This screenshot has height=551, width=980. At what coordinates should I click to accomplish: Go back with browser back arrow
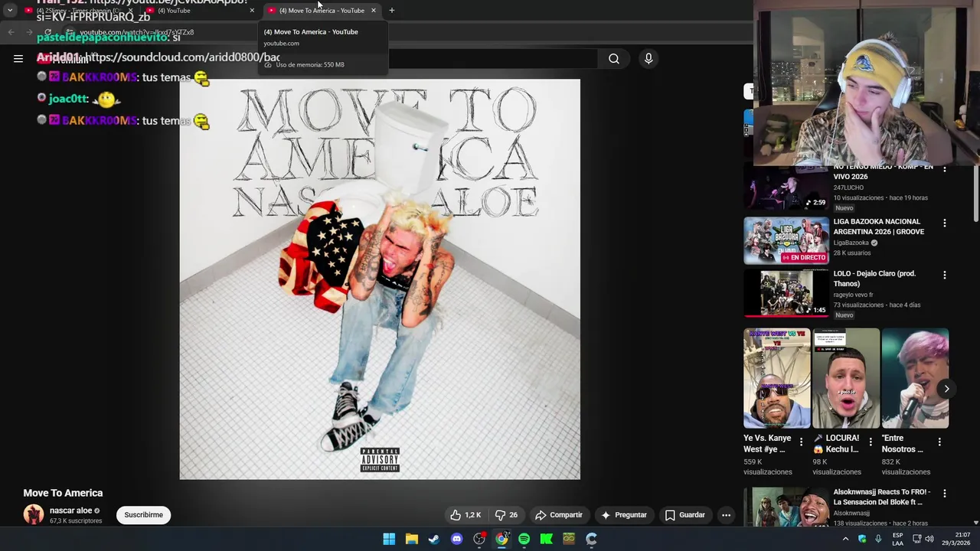tap(11, 32)
